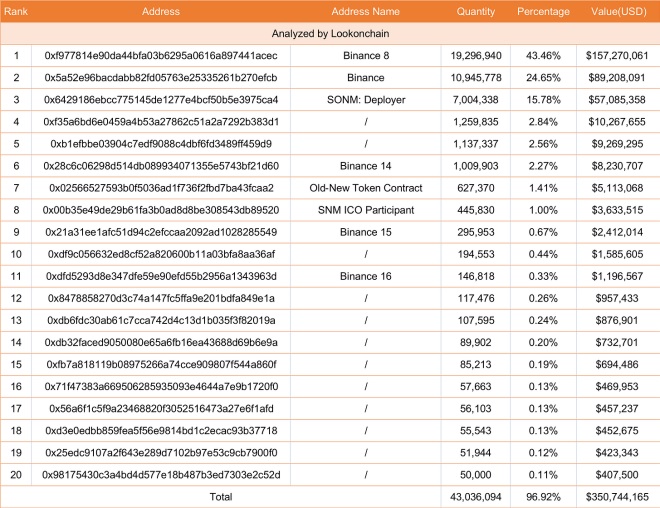The height and width of the screenshot is (508, 660).
Task: Select the Percentage column header
Action: (543, 12)
